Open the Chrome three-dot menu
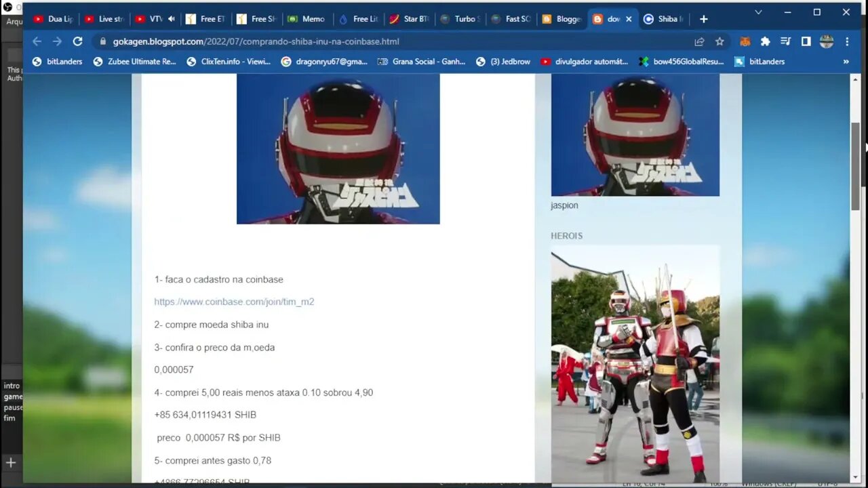Viewport: 868px width, 488px height. point(847,41)
